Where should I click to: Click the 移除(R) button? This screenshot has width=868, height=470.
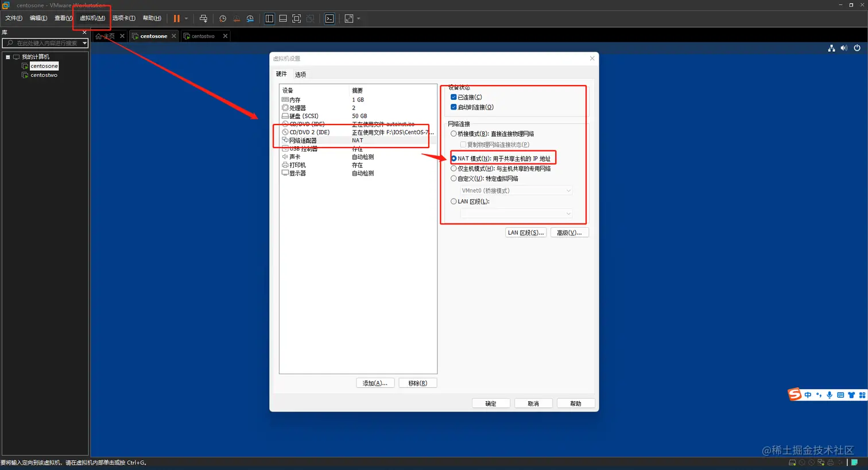pos(417,383)
